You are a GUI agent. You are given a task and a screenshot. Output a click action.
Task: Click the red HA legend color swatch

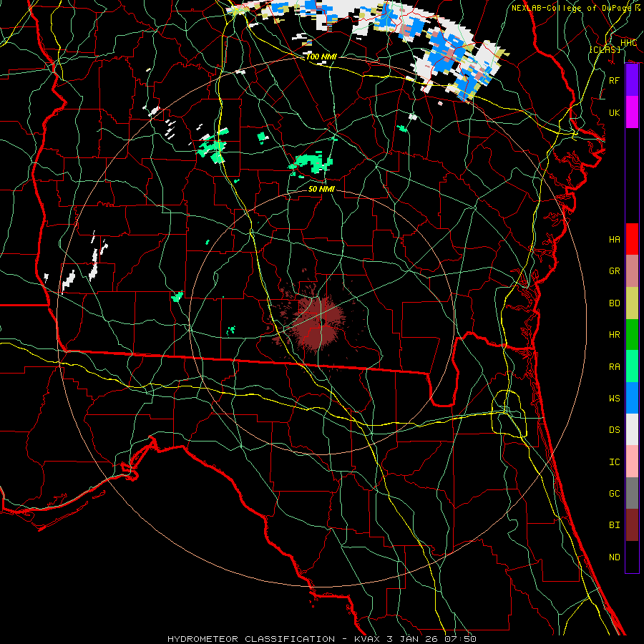(x=632, y=239)
